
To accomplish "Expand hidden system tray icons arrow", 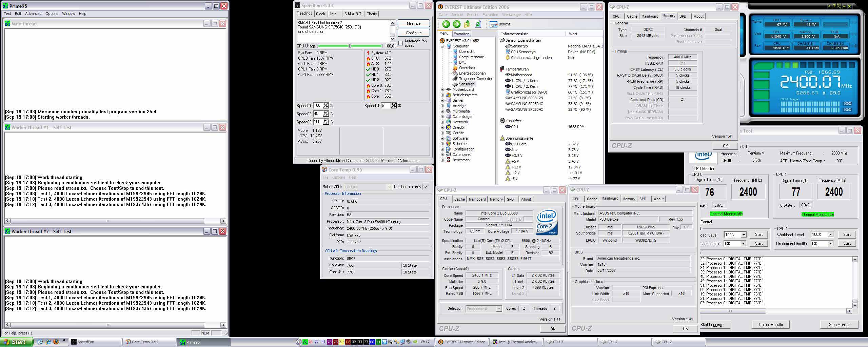I will pyautogui.click(x=298, y=342).
